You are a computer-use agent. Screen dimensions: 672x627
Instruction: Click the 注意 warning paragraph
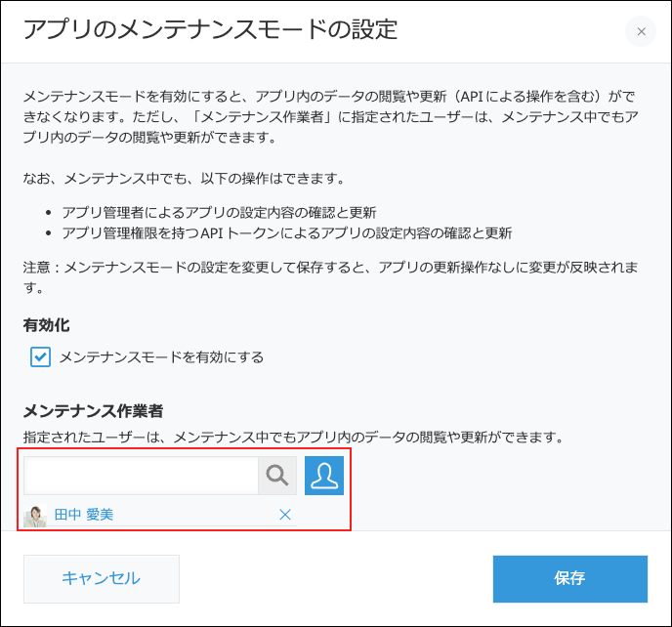click(x=330, y=277)
